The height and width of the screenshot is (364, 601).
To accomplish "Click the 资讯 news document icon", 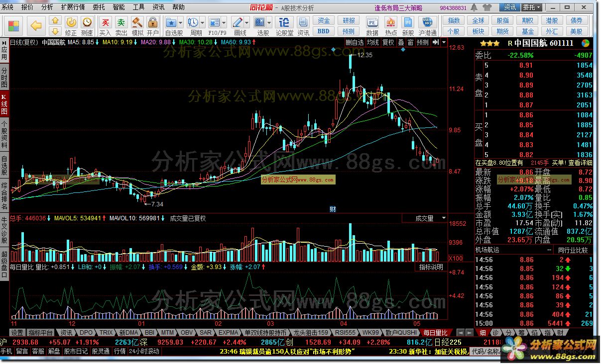I will click(x=303, y=26).
